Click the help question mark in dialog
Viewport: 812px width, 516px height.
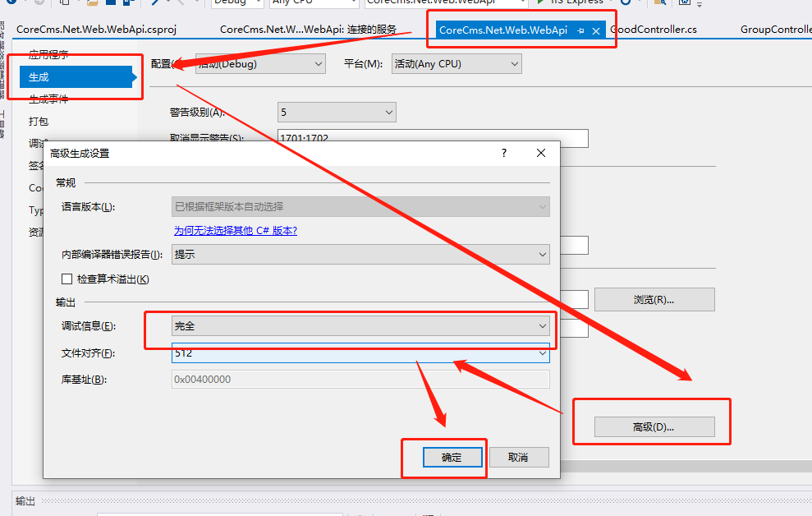tap(504, 153)
